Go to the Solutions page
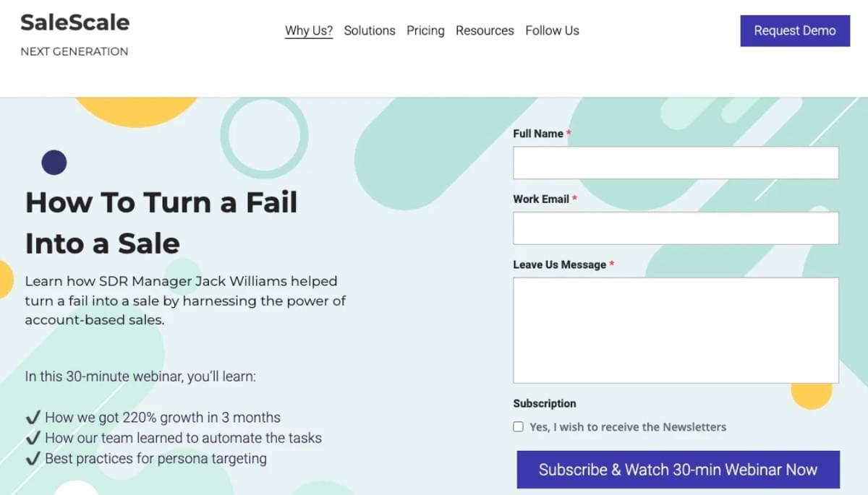 point(370,30)
